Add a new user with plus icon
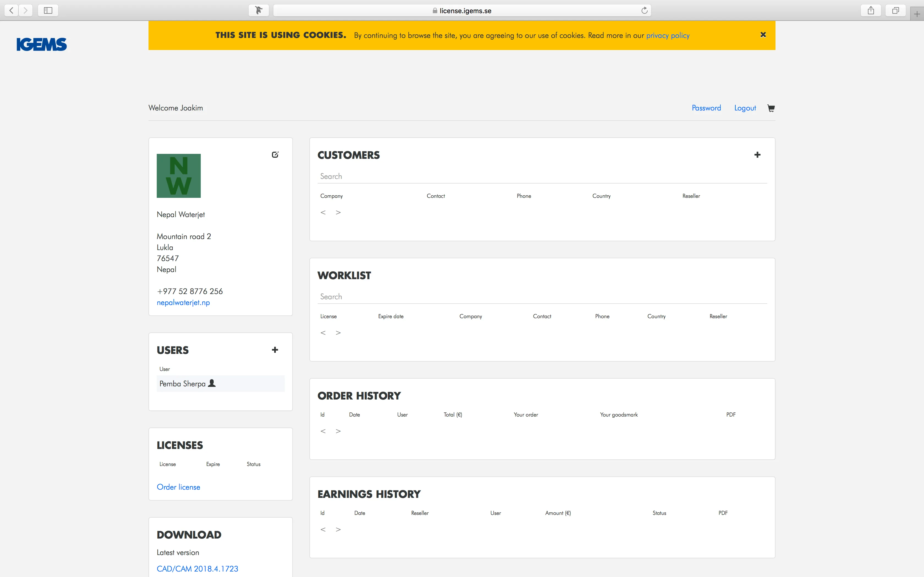 pyautogui.click(x=274, y=350)
